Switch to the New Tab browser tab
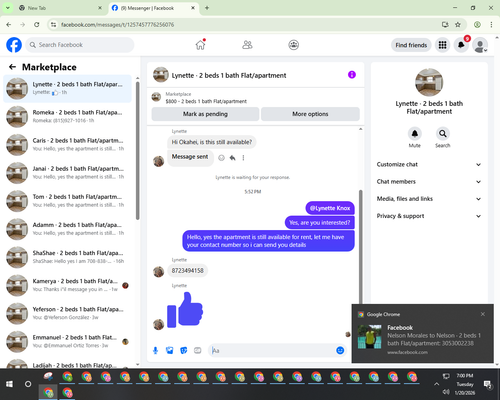 pyautogui.click(x=60, y=8)
